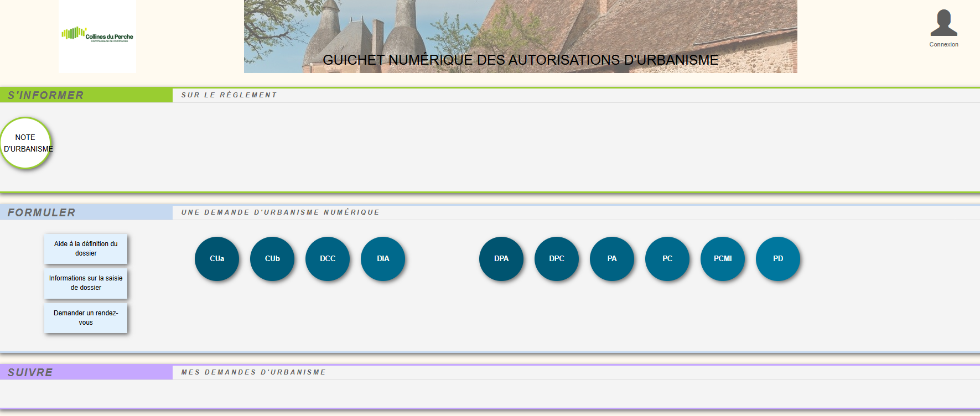Start a DIA request
The height and width of the screenshot is (416, 980).
pos(383,259)
